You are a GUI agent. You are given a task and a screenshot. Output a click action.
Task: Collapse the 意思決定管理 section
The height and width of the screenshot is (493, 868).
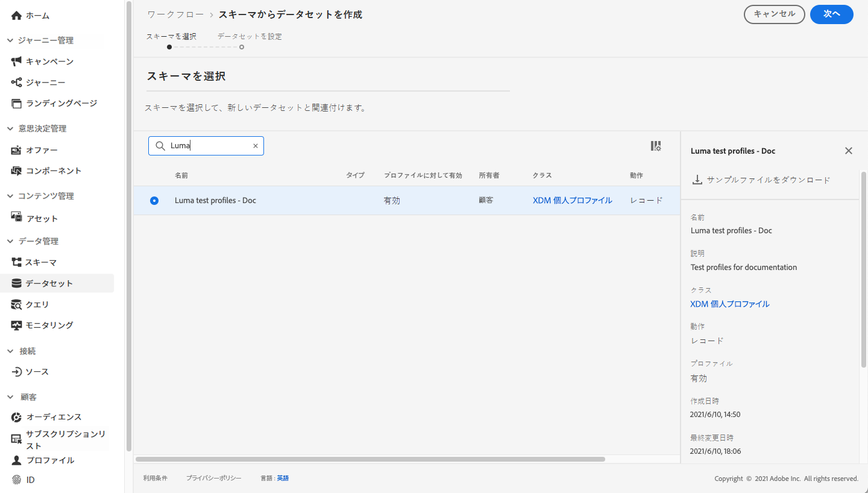[x=10, y=128]
